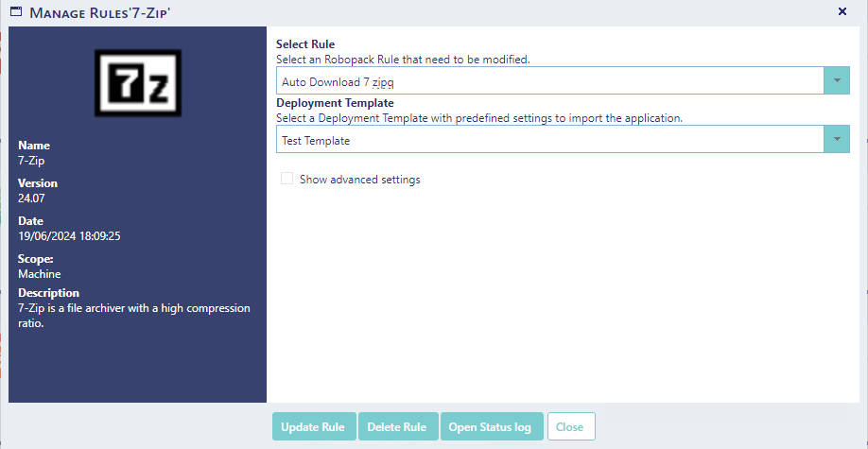Click the 7-Zip application logo
868x449 pixels.
click(x=138, y=83)
